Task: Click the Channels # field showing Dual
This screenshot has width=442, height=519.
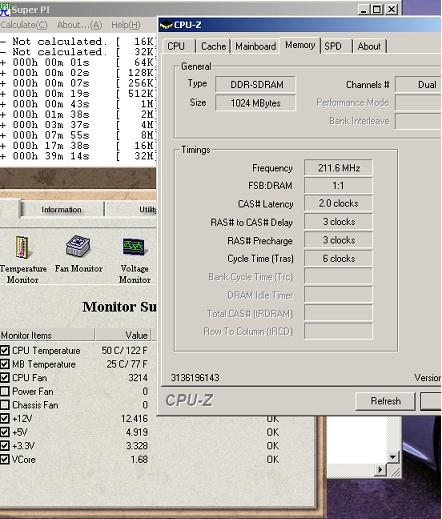Action: [418, 84]
